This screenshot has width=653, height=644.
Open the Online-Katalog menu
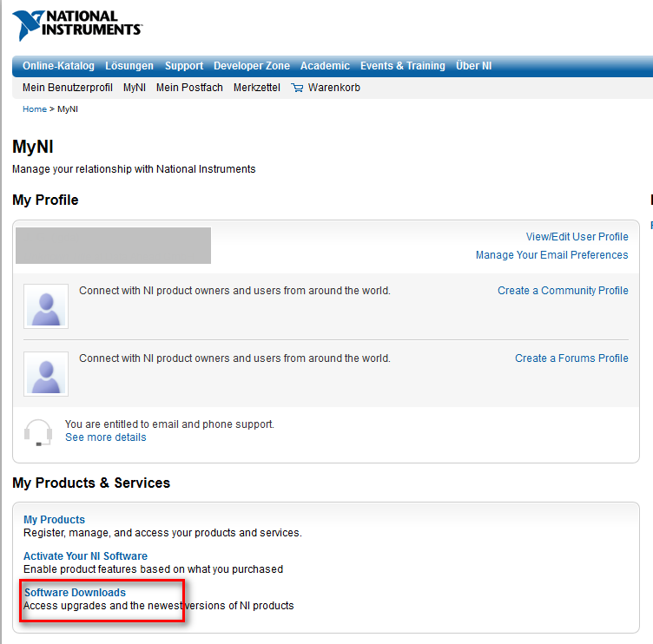(x=58, y=66)
